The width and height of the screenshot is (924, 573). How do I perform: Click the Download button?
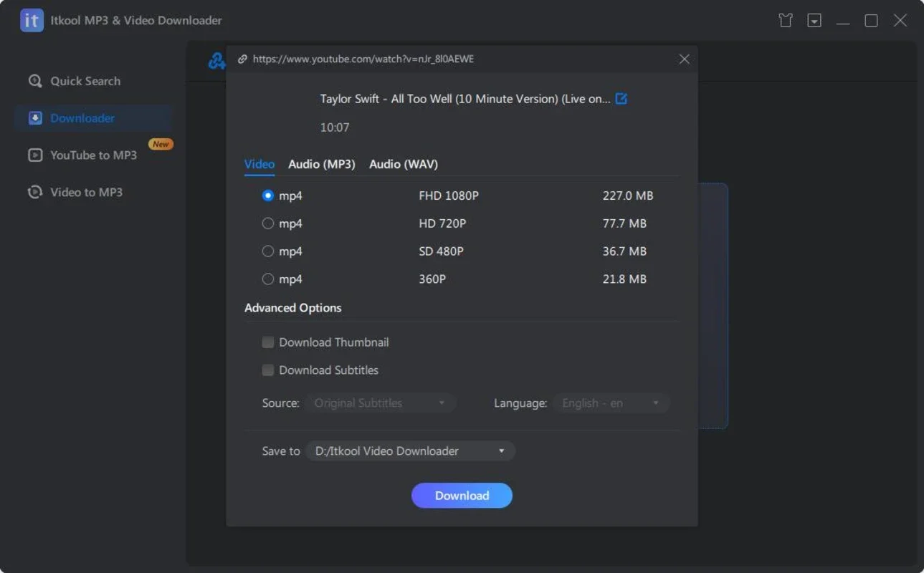462,496
